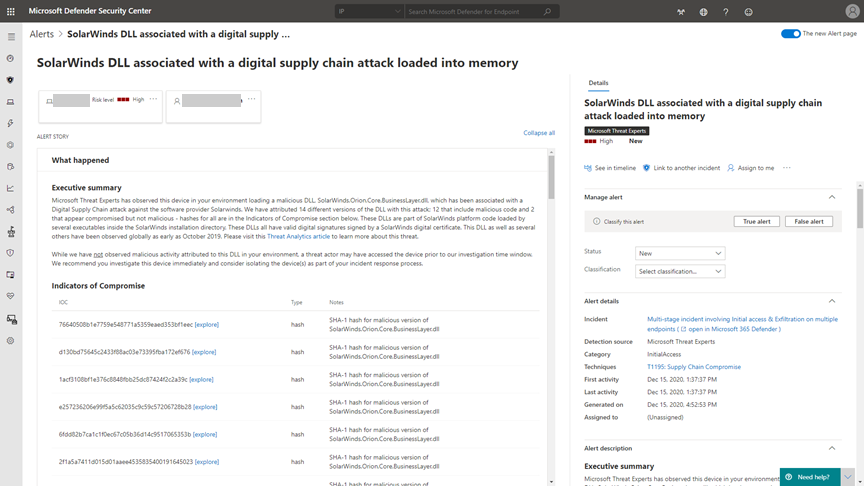Click the search magnifier icon
Image resolution: width=864 pixels, height=486 pixels.
point(547,12)
